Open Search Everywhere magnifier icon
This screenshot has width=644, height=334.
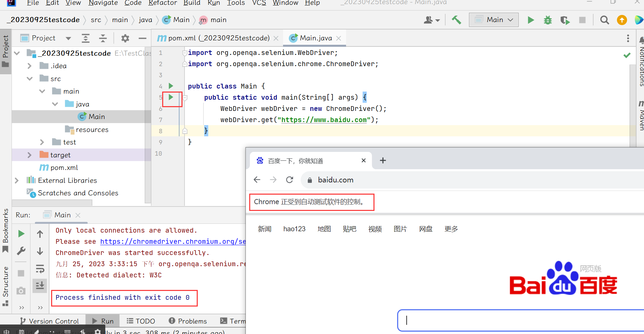[x=604, y=20]
